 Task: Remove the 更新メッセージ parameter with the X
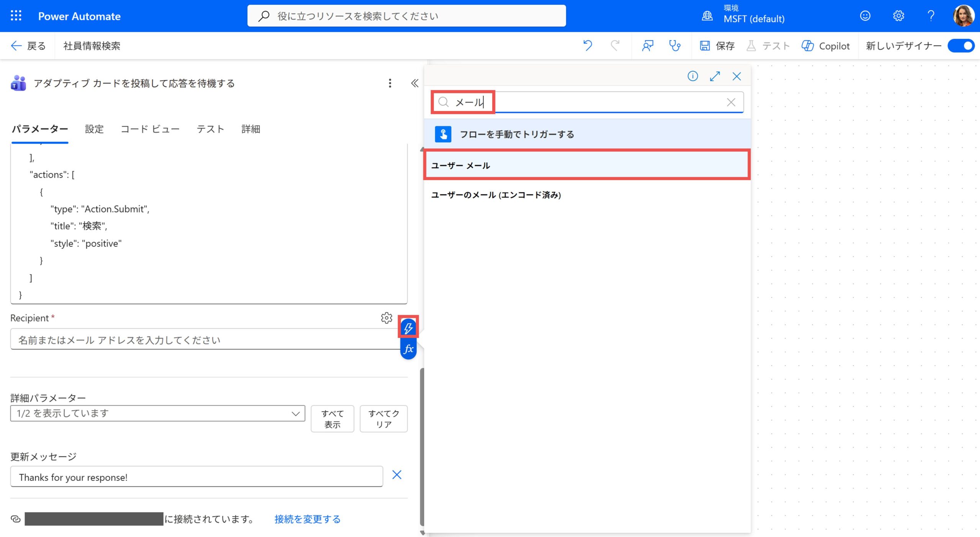397,475
